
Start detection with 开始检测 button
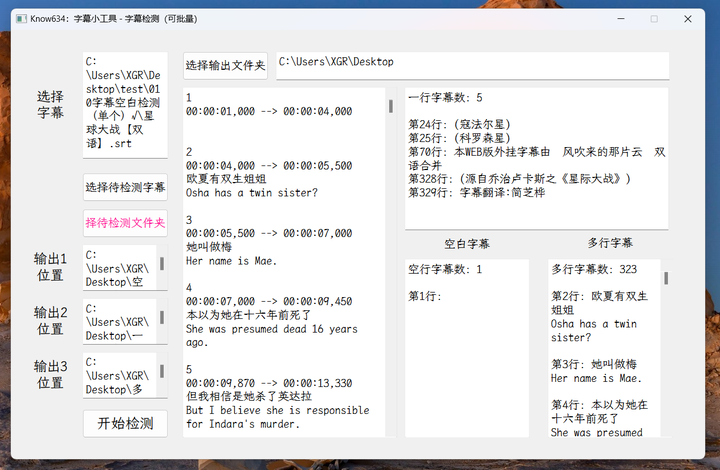coord(125,423)
